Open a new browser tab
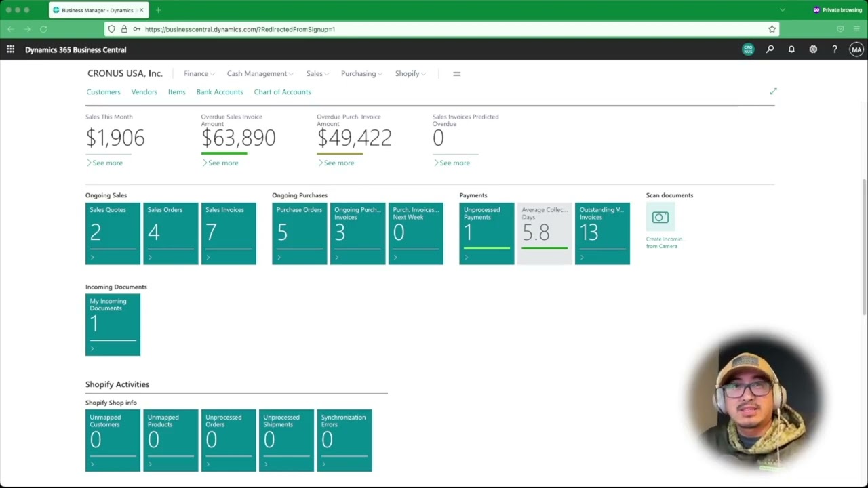868x488 pixels. [158, 10]
